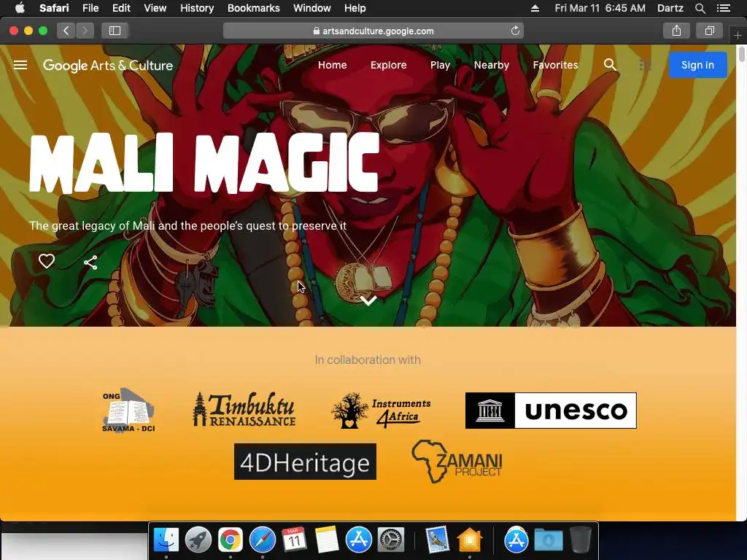The image size is (747, 560).
Task: Click the Google Arts & Culture logo
Action: click(108, 65)
